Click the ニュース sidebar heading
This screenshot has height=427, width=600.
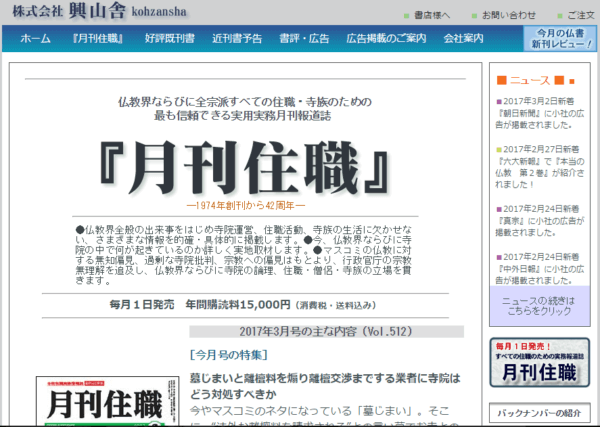535,80
